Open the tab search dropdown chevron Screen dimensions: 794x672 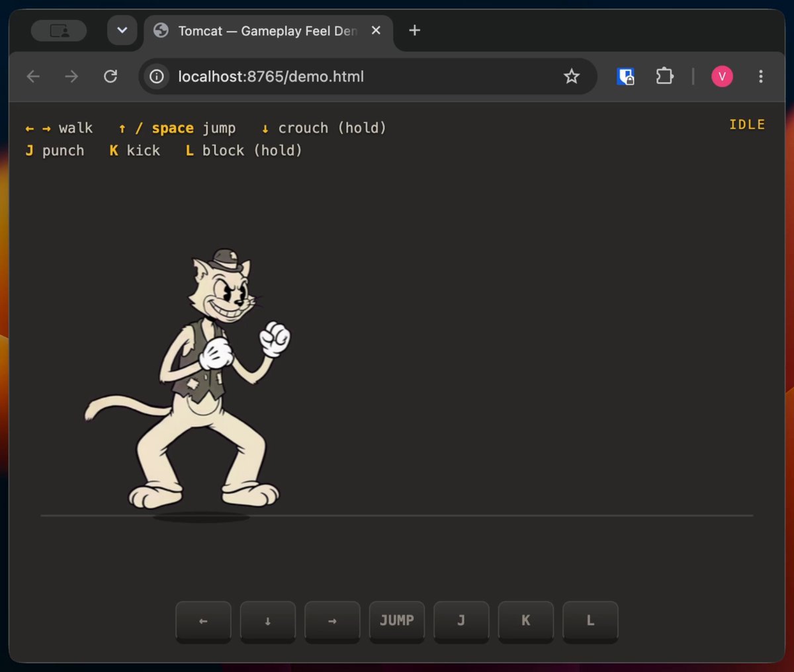point(122,30)
